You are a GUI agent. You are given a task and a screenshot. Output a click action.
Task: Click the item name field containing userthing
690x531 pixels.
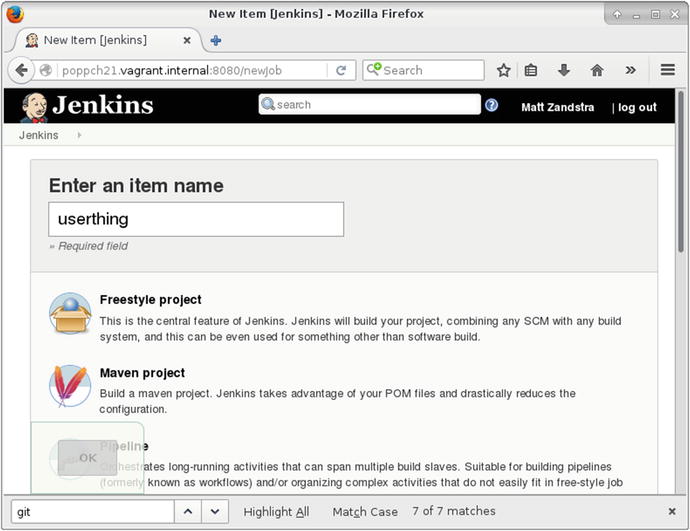point(196,220)
